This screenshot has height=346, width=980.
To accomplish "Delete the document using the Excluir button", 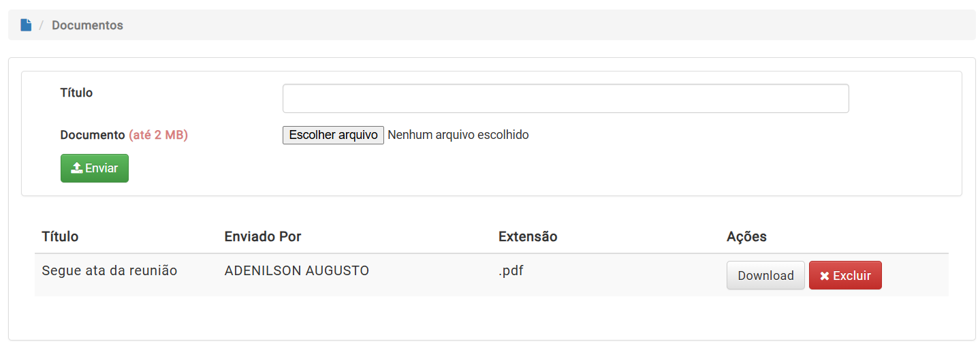I will pos(845,275).
